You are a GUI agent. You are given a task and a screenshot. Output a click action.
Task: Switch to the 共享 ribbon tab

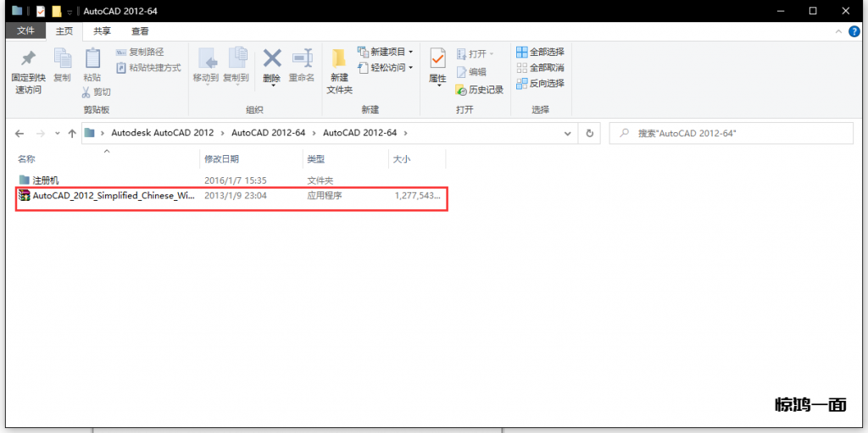[102, 31]
